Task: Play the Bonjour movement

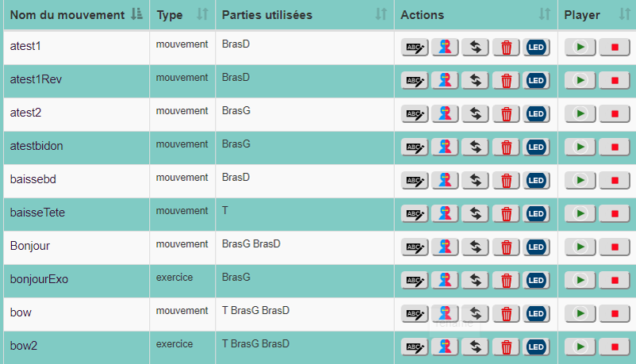Action: [x=580, y=247]
